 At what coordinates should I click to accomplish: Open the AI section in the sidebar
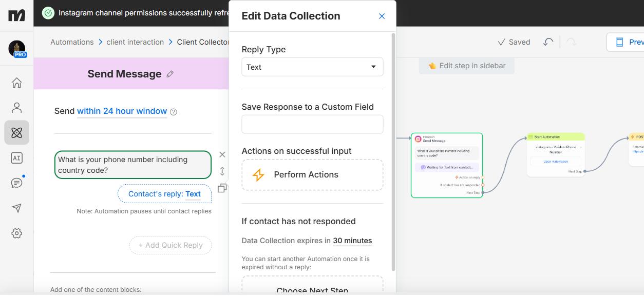tap(16, 158)
